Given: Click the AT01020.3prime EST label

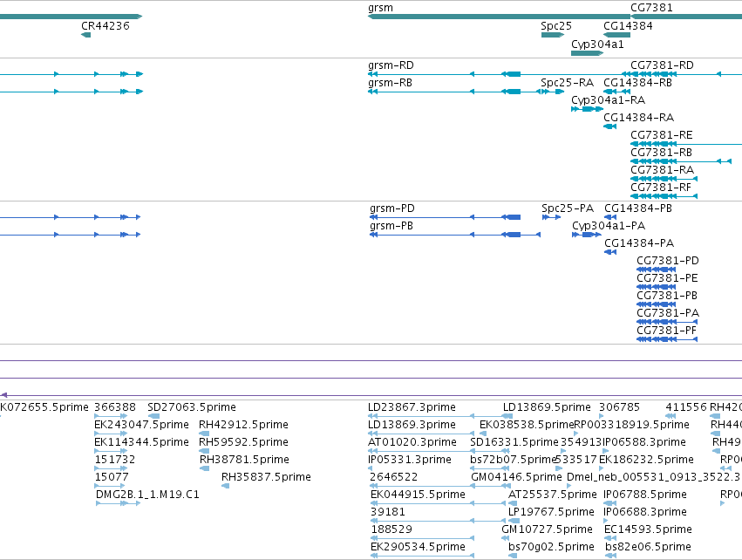Looking at the screenshot, I should (412, 442).
